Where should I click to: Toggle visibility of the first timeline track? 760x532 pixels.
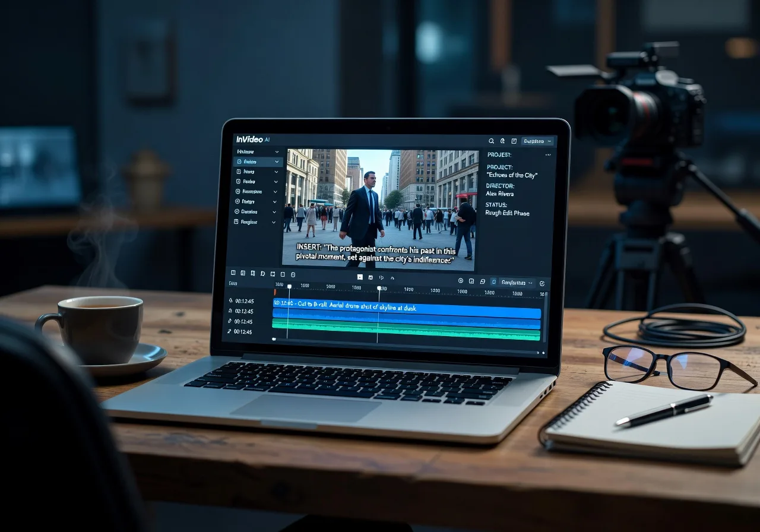point(231,300)
